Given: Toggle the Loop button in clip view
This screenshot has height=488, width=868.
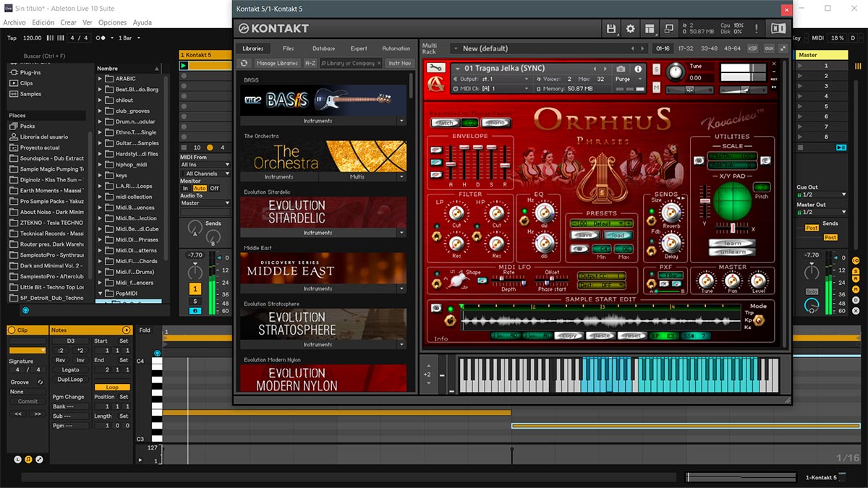Looking at the screenshot, I should click(112, 387).
